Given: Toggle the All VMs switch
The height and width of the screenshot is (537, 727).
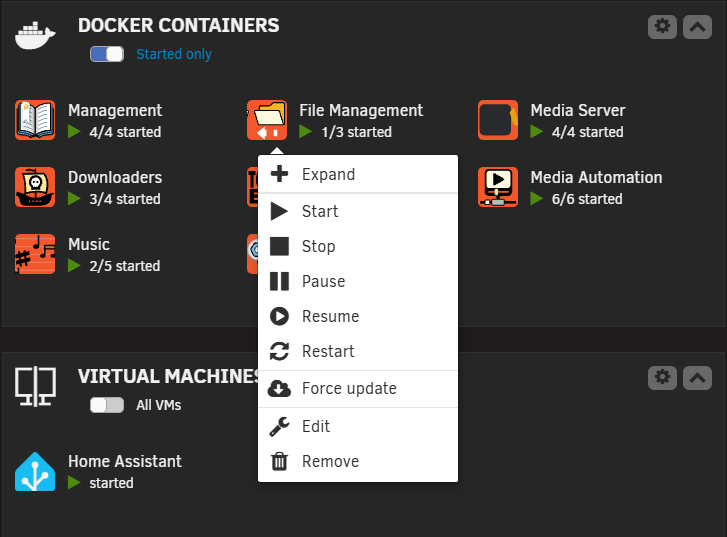Looking at the screenshot, I should click(x=107, y=405).
